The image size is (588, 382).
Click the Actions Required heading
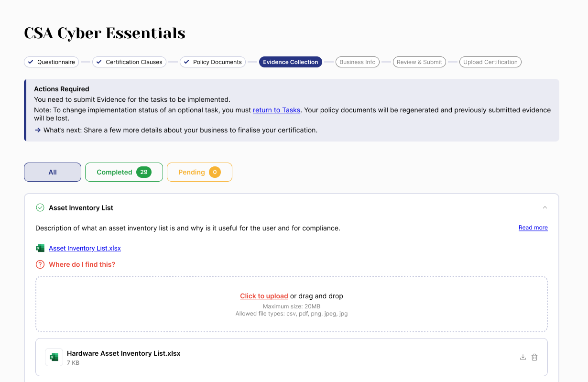click(62, 89)
